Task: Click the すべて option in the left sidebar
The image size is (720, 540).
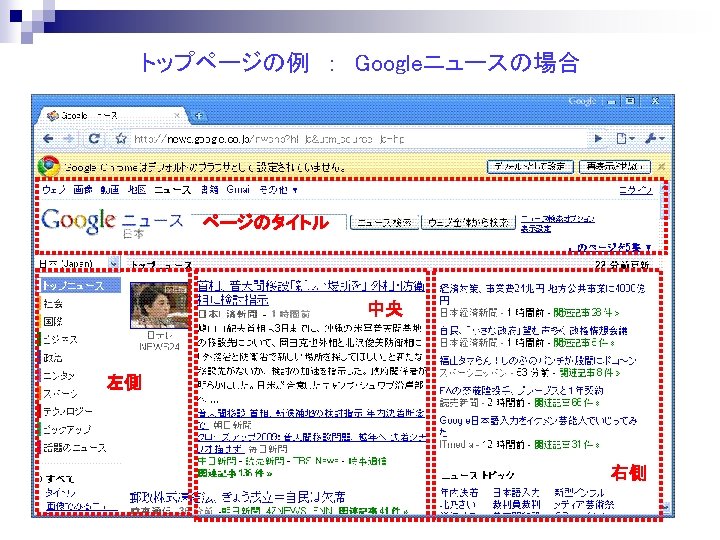Action: coord(60,479)
